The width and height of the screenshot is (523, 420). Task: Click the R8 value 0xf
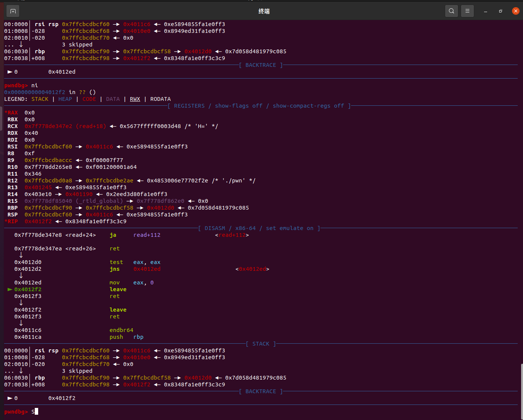tap(29, 153)
